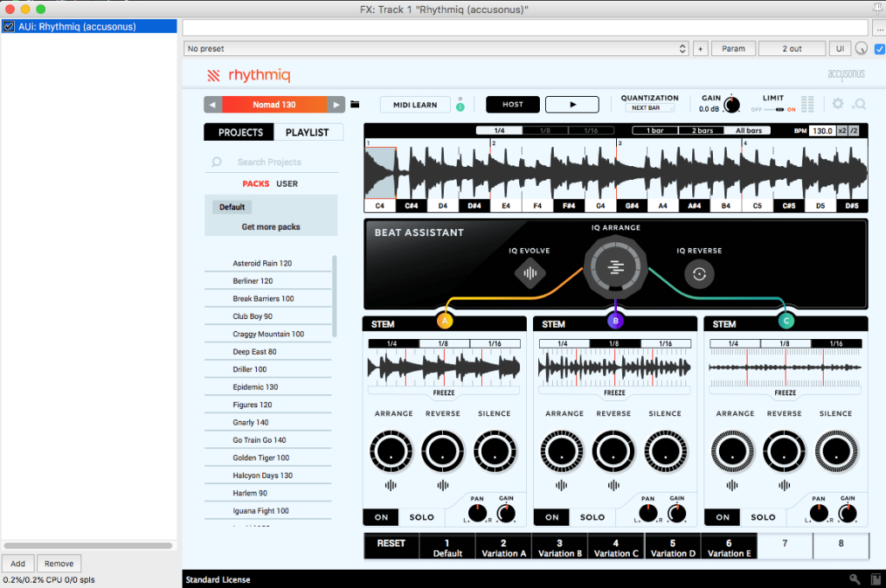Click waveform icon under Stem B Reverse

(613, 484)
